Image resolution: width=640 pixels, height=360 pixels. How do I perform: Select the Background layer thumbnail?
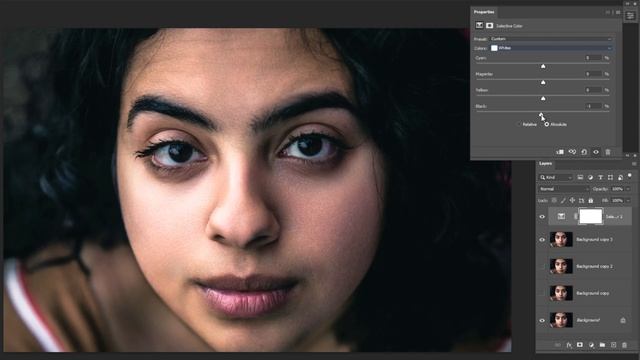click(561, 320)
